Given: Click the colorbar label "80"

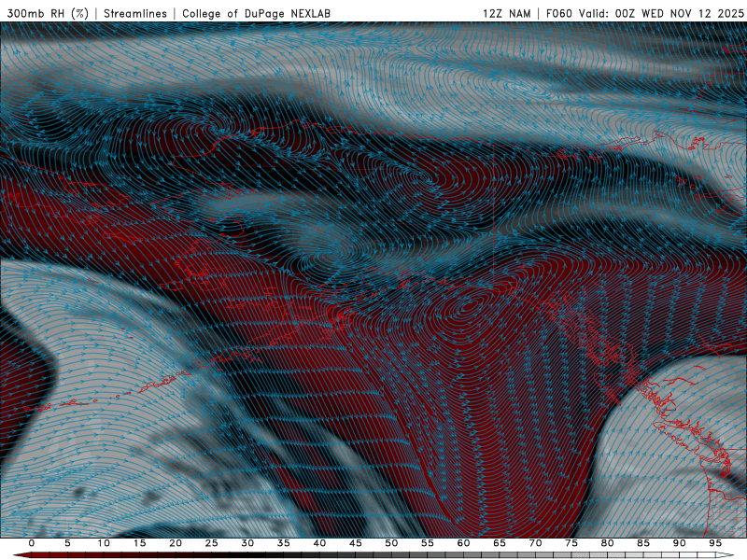Looking at the screenshot, I should pos(607,543).
